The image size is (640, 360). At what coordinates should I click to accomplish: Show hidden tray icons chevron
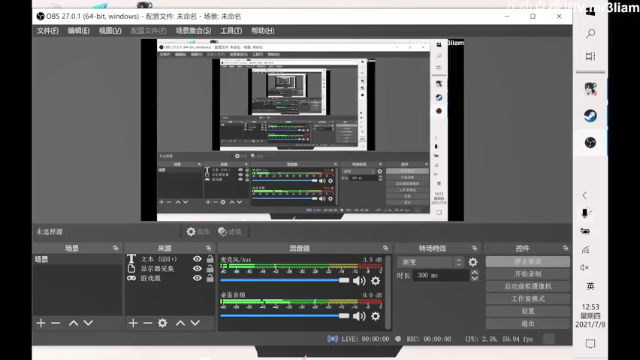584,195
